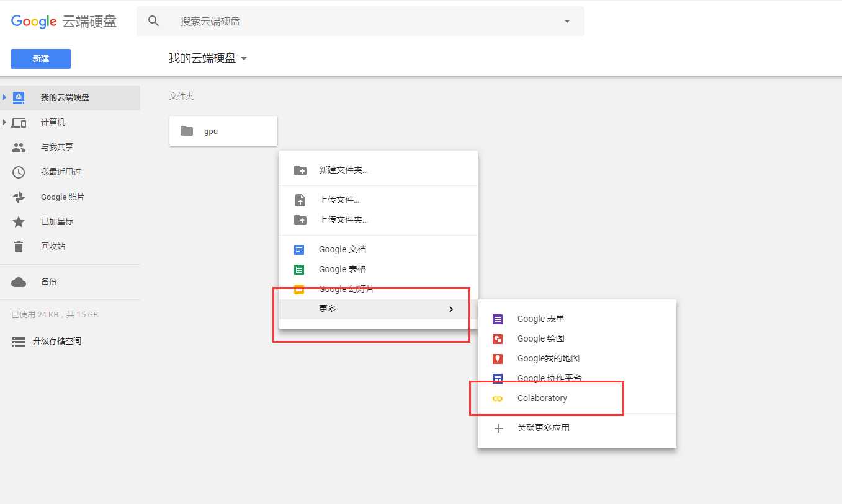Click the storage usage text 已使用 24 KB
The width and height of the screenshot is (842, 504).
tap(55, 315)
